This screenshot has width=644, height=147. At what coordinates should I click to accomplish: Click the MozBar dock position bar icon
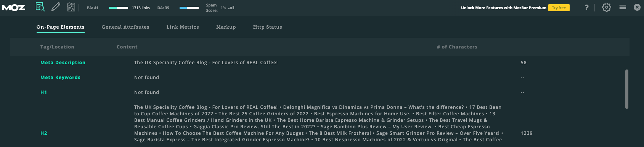click(x=623, y=7)
